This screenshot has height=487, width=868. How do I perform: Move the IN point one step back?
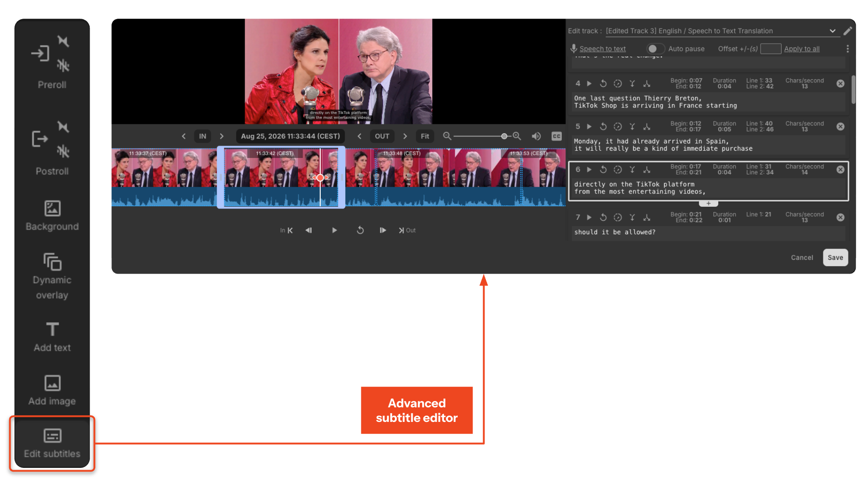(183, 136)
